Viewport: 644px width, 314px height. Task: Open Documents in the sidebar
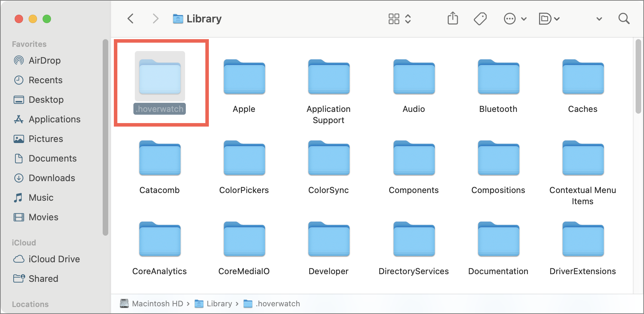tap(45, 158)
